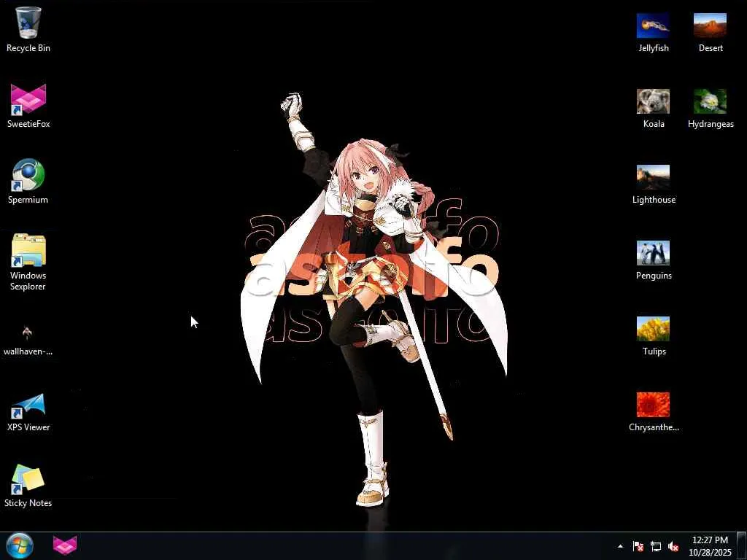Click the Show desktop strip beside the clock
The image size is (747, 560).
[x=742, y=545]
